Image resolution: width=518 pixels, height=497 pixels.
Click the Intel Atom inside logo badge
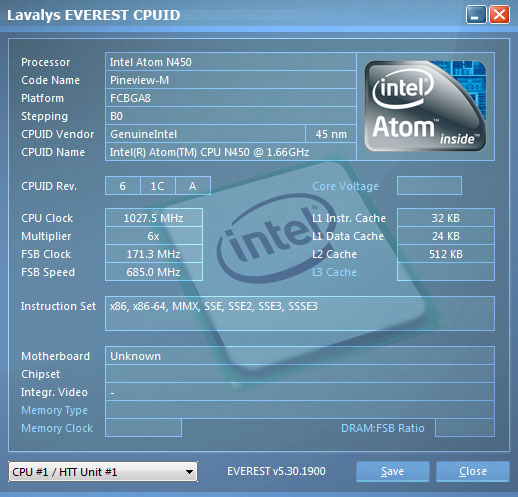click(425, 106)
